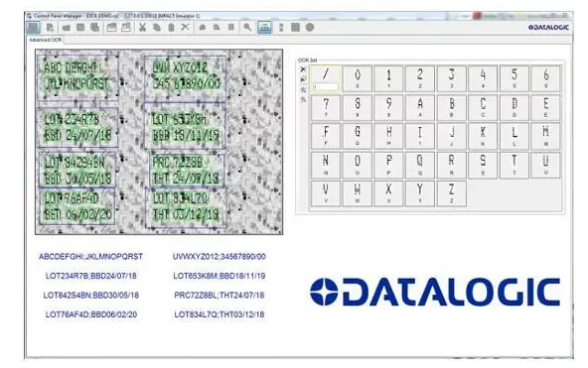Click the label field under the slash tile
The width and height of the screenshot is (588, 368).
326,87
